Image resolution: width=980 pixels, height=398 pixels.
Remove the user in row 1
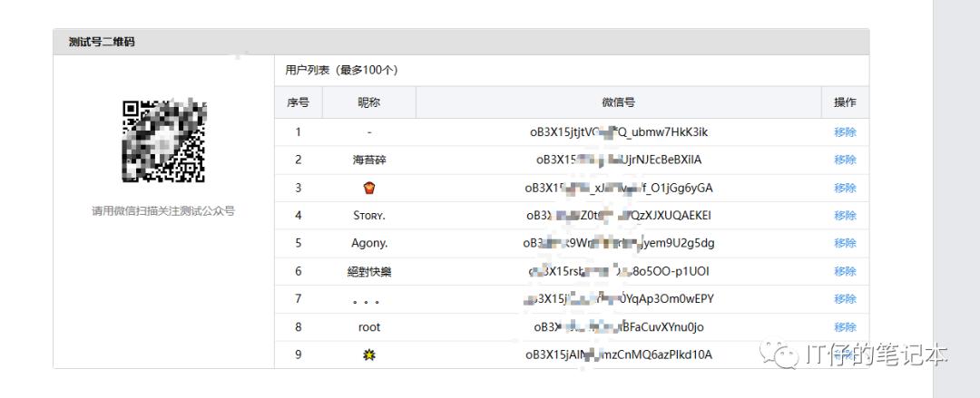click(845, 132)
